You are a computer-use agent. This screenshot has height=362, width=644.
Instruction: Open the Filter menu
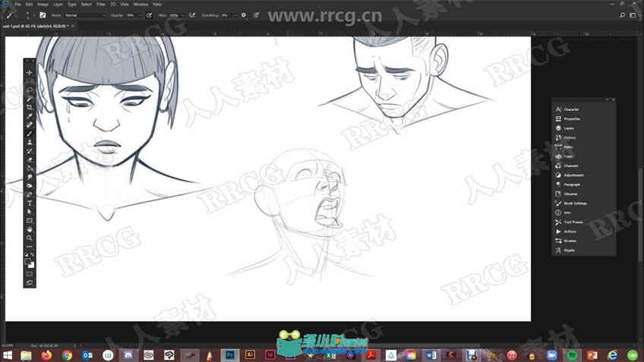pos(100,4)
